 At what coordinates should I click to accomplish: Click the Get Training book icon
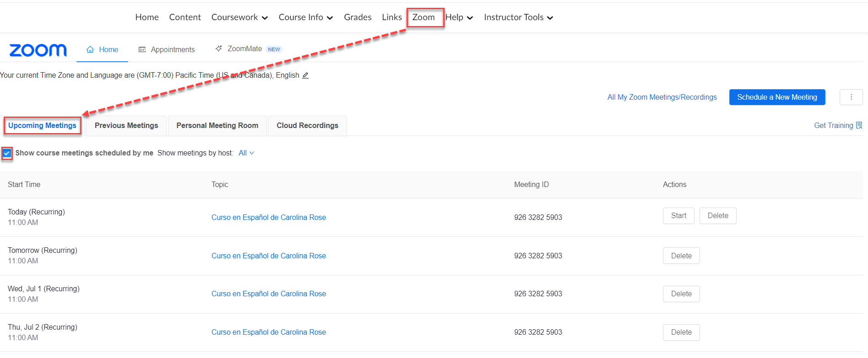(859, 125)
